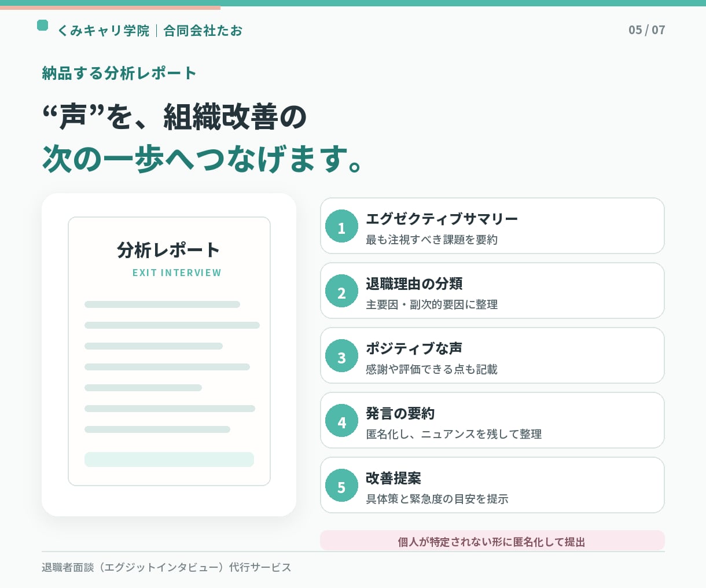Image resolution: width=706 pixels, height=588 pixels.
Task: Click the pink 個人が特定されない形に匿名化して提出 banner
Action: point(492,541)
